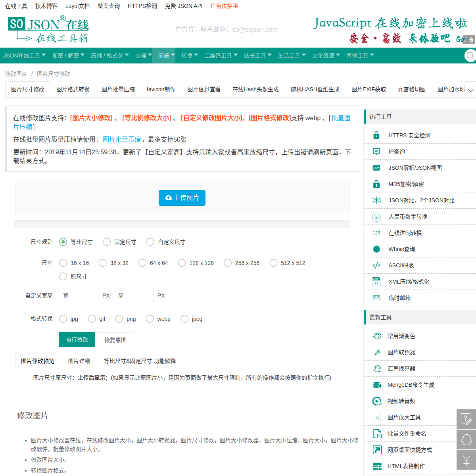Image resolution: width=476 pixels, height=476 pixels.
Task: Click the ASCII码表 code icon
Action: coord(376,265)
